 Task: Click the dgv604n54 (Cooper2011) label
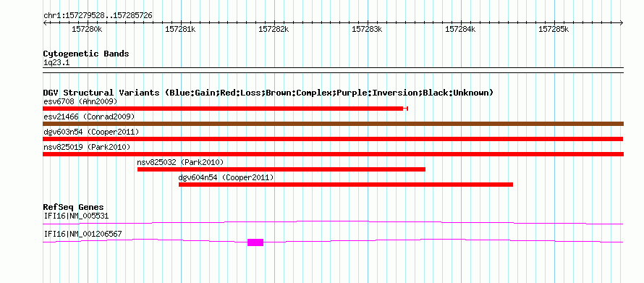(226, 177)
